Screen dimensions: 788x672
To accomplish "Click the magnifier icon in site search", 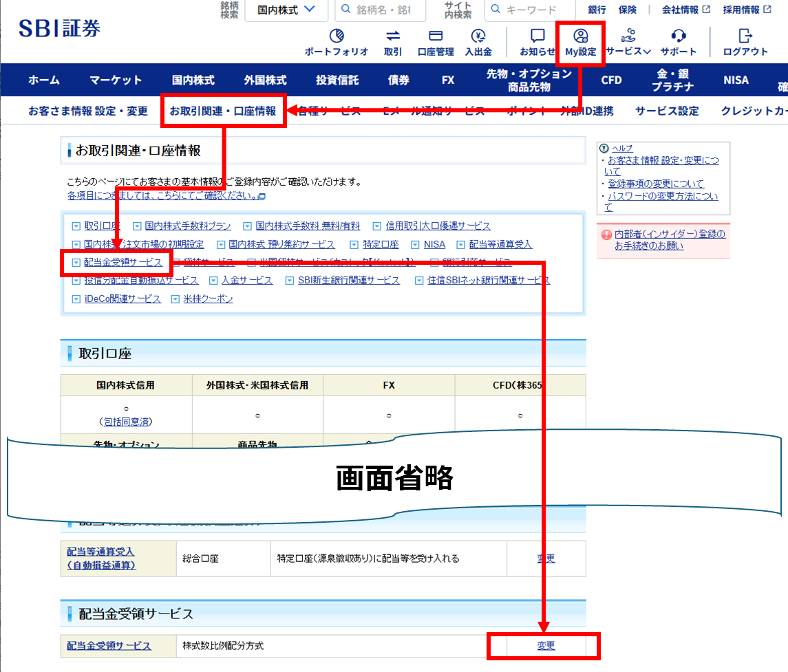I will (x=496, y=9).
